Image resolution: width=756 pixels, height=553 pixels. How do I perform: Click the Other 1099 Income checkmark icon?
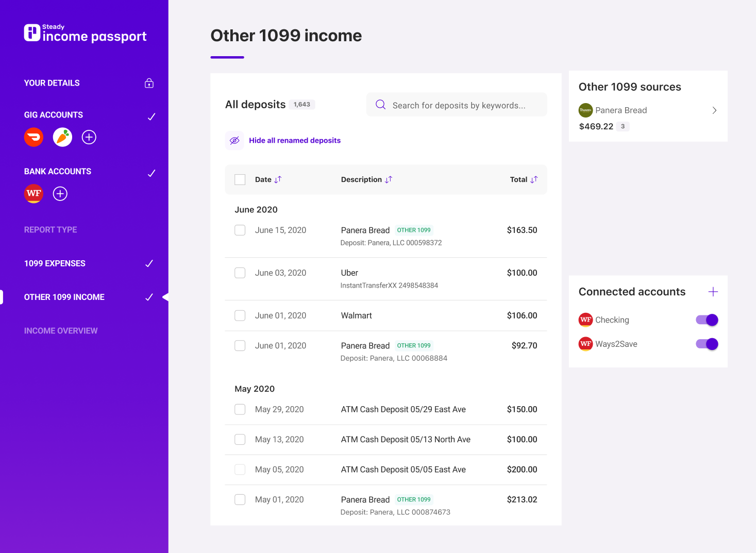pyautogui.click(x=149, y=297)
